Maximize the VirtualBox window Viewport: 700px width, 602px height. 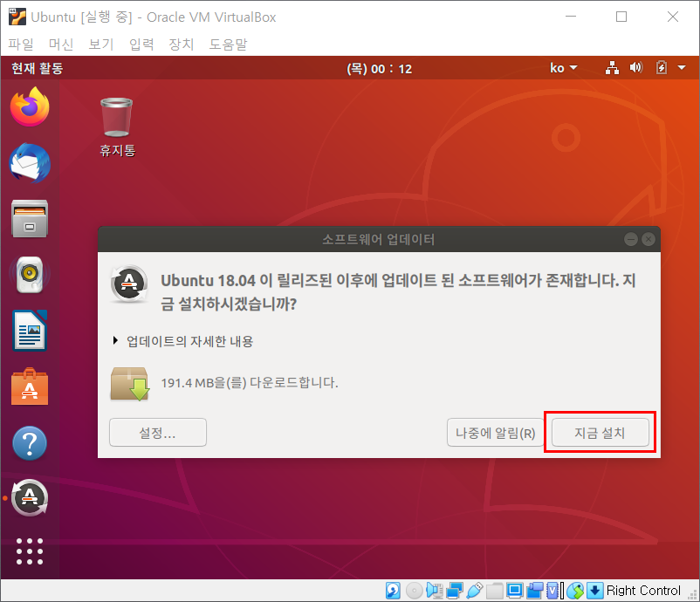pyautogui.click(x=621, y=17)
